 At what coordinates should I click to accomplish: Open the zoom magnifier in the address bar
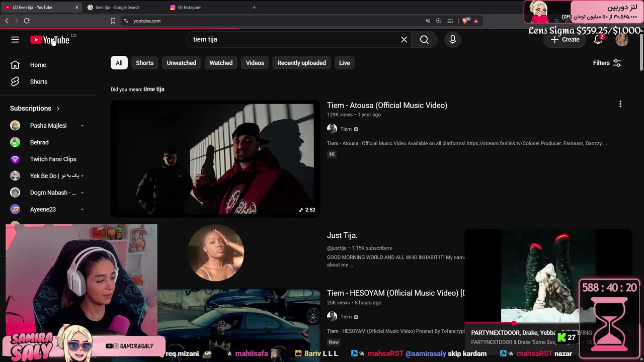click(439, 21)
